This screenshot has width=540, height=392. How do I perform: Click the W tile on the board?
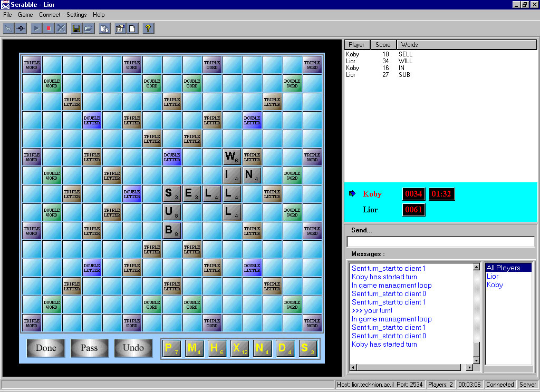[x=232, y=157]
